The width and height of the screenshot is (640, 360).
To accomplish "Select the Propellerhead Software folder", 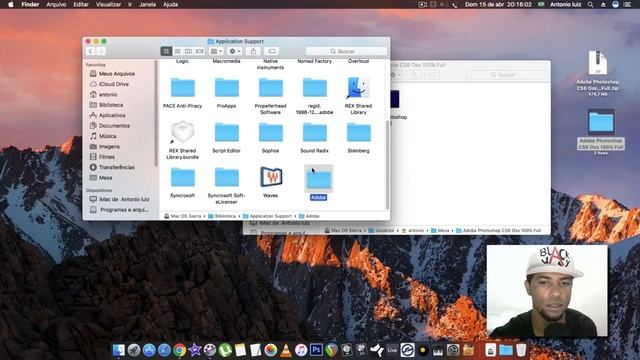I will [x=271, y=88].
